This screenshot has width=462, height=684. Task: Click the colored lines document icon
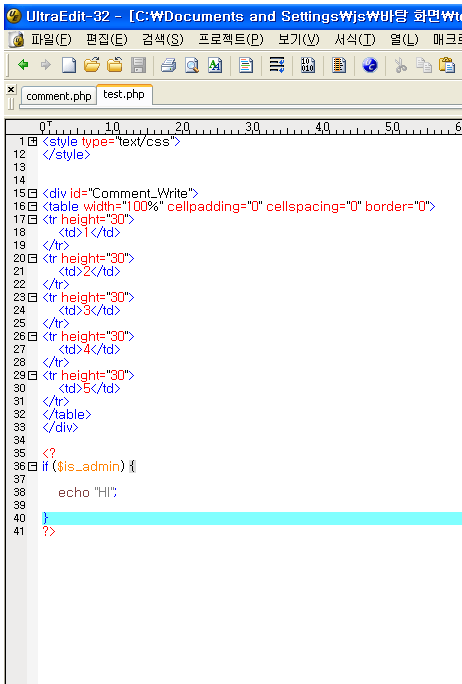click(x=246, y=65)
